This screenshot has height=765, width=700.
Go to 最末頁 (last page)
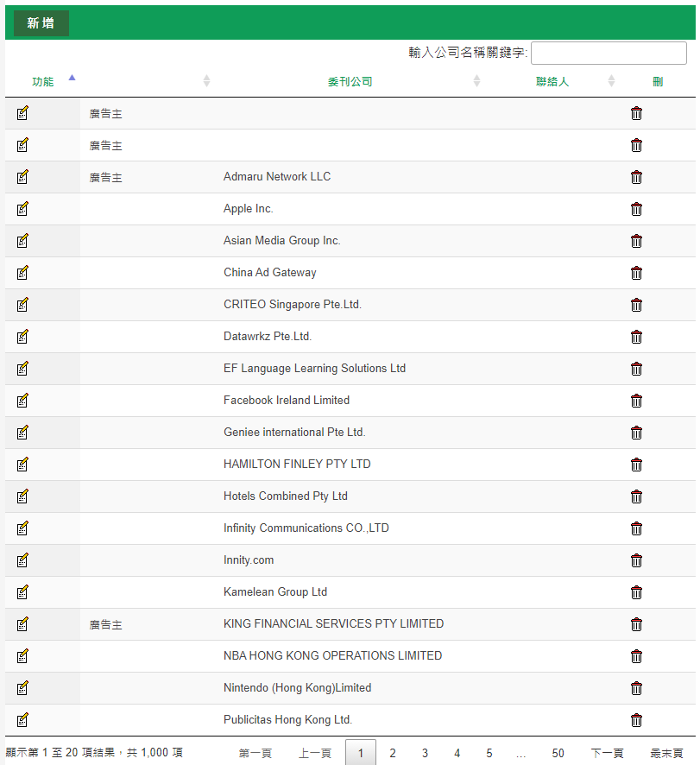(667, 753)
